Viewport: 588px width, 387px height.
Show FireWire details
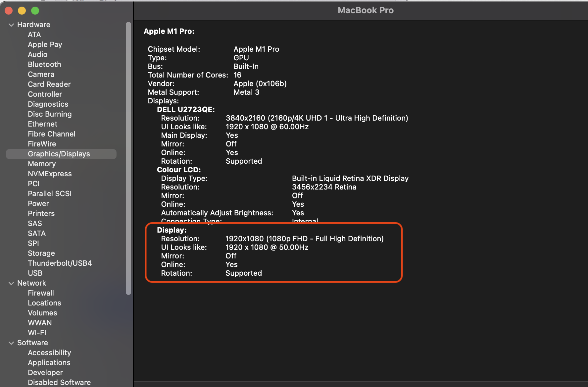point(42,144)
